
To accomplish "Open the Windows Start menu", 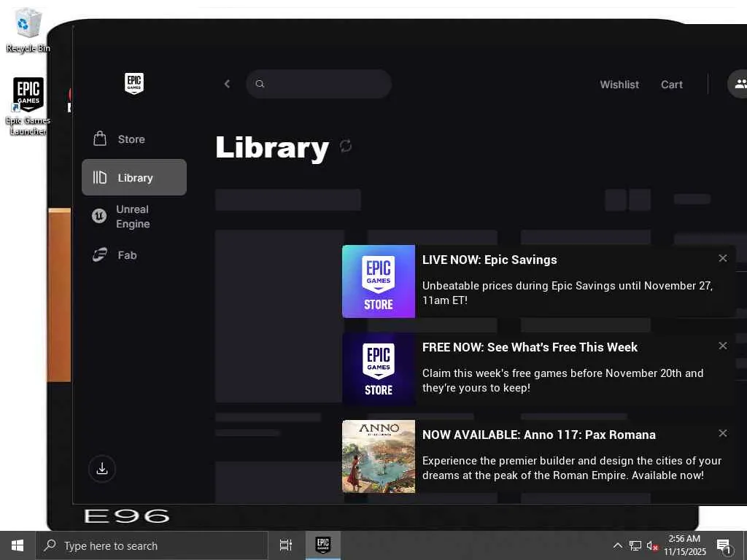I will (18, 545).
